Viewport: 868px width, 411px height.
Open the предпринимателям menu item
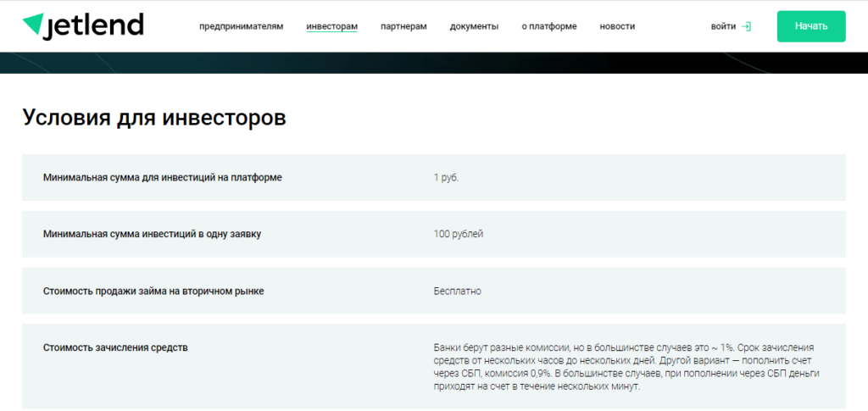pyautogui.click(x=242, y=26)
